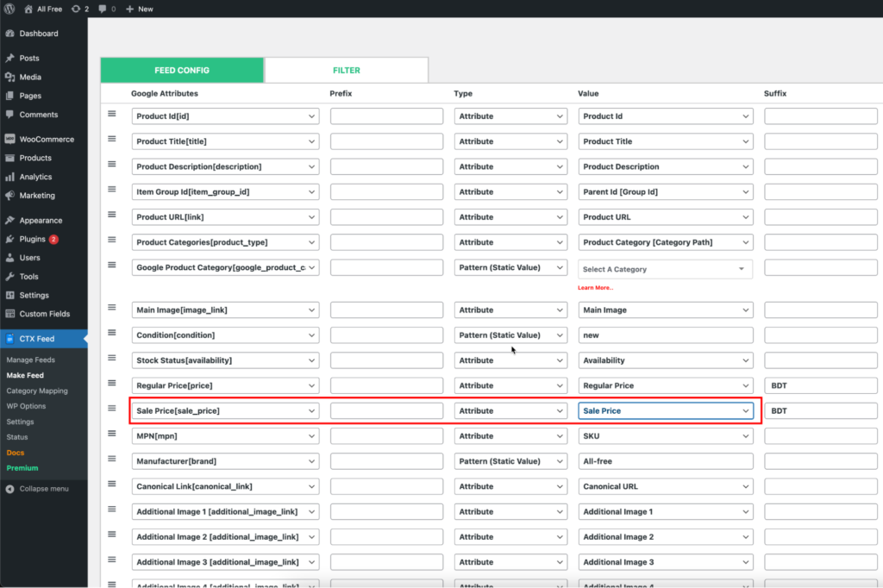Click brand value field containing All-free

coord(666,461)
